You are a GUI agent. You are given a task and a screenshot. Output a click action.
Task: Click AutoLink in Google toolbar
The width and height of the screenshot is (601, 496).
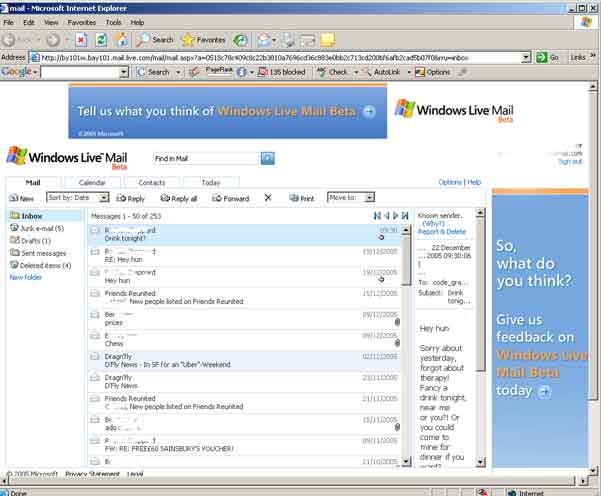coord(381,72)
